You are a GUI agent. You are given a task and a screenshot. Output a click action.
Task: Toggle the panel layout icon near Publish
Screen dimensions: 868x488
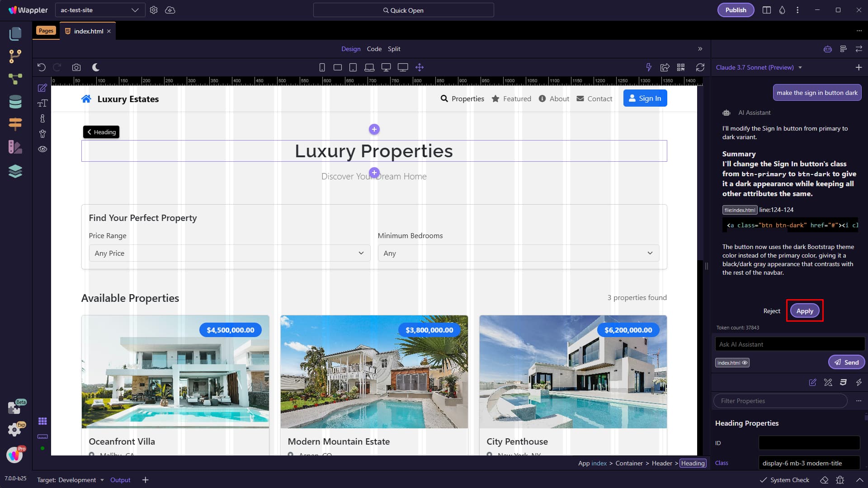[x=767, y=10]
